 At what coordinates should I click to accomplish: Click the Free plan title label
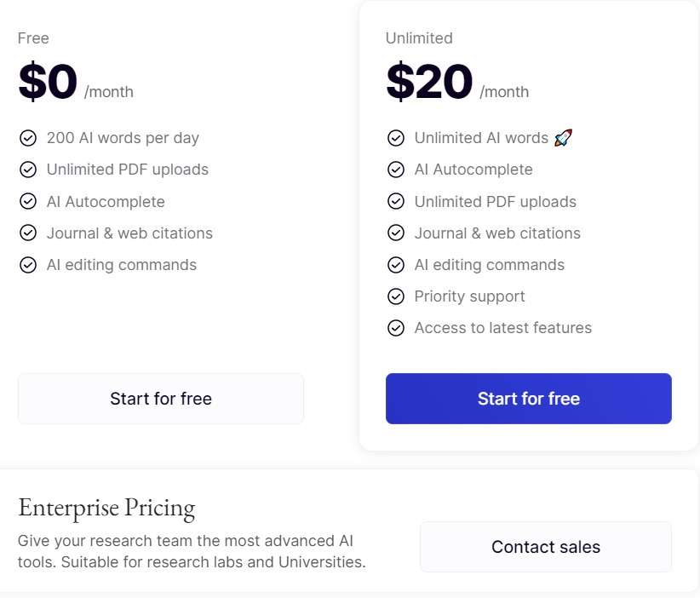pyautogui.click(x=33, y=38)
